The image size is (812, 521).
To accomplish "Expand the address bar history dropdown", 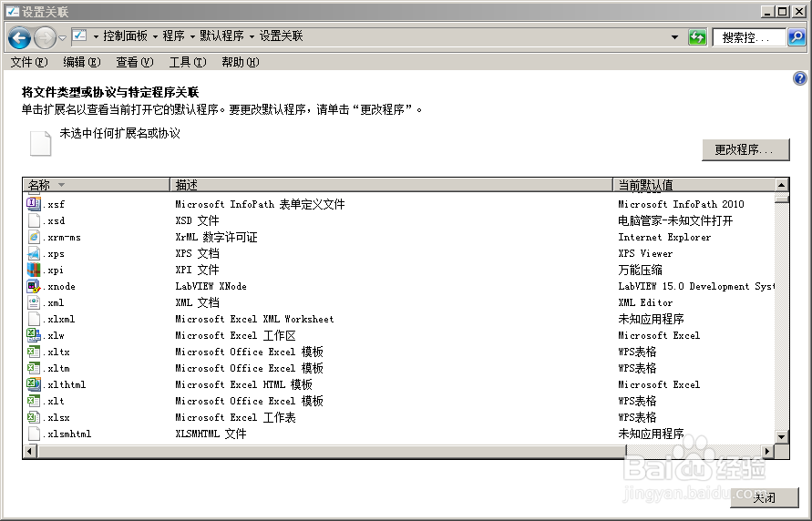I will click(674, 37).
